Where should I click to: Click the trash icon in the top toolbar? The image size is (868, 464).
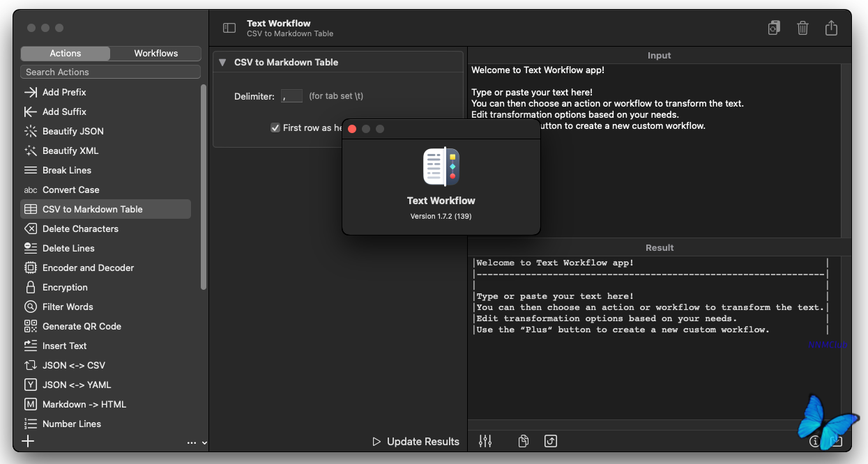[803, 28]
